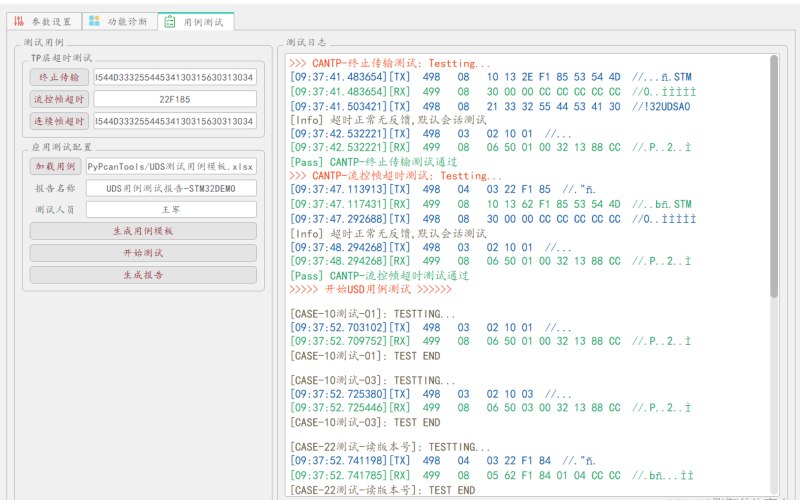Click the test log vertical scrollbar thumb
The width and height of the screenshot is (800, 500).
point(774,176)
